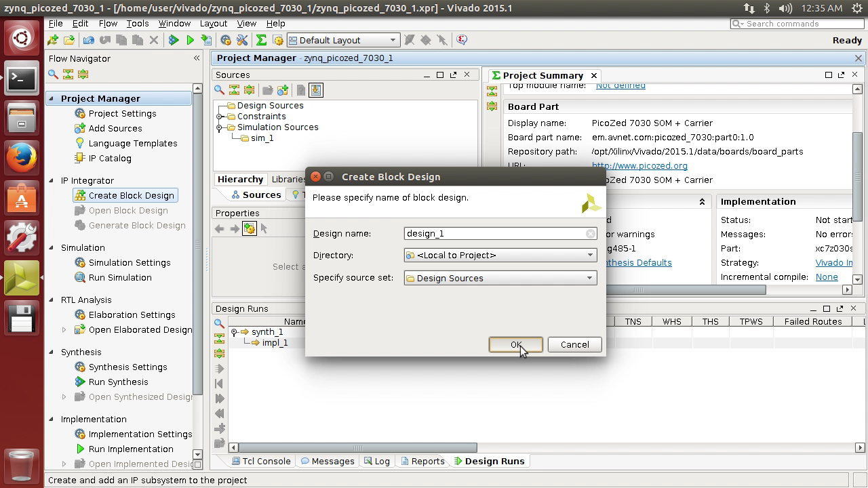Click the Design Runs horizontal scrollbar
The width and height of the screenshot is (868, 488).
coord(357,447)
